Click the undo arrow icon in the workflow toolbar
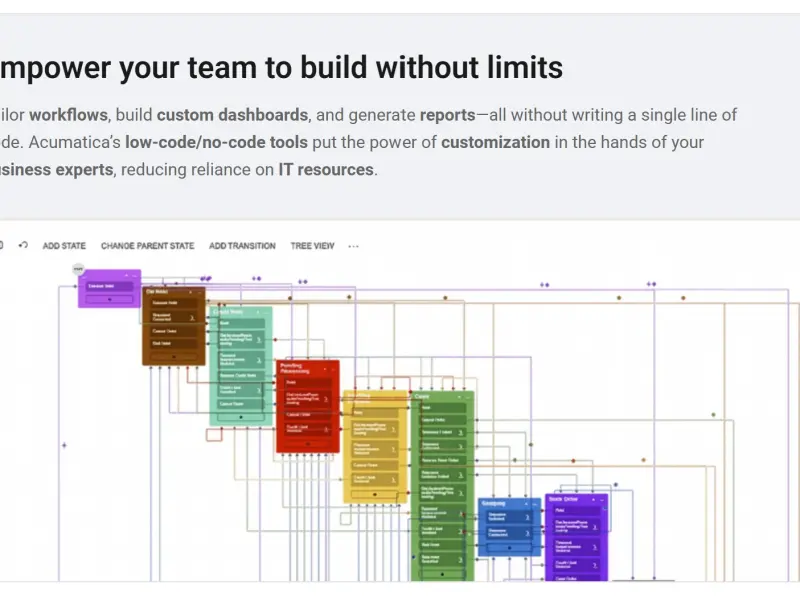 pos(23,245)
